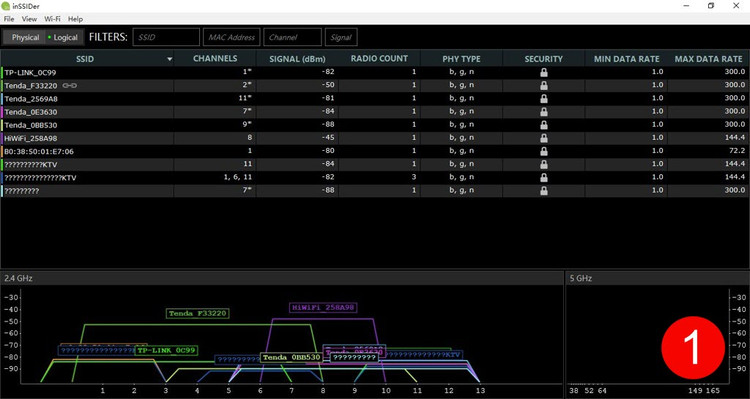This screenshot has width=750, height=399.
Task: Click the inSSIDer app icon in title bar
Action: [5, 6]
